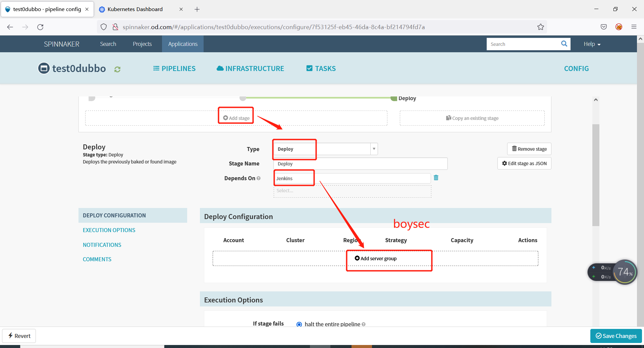Image resolution: width=644 pixels, height=348 pixels.
Task: Open a new browser tab
Action: (197, 9)
